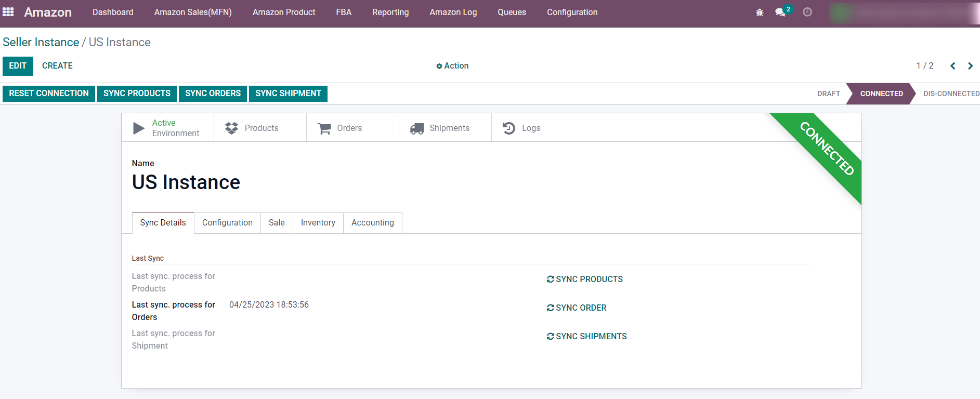Switch to the Accounting tab

(373, 223)
